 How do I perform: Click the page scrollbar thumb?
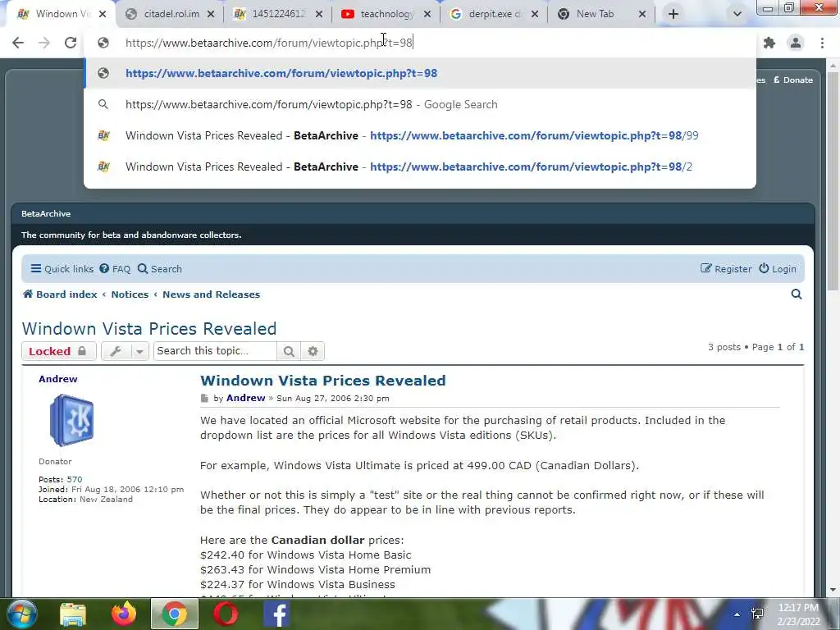833,180
